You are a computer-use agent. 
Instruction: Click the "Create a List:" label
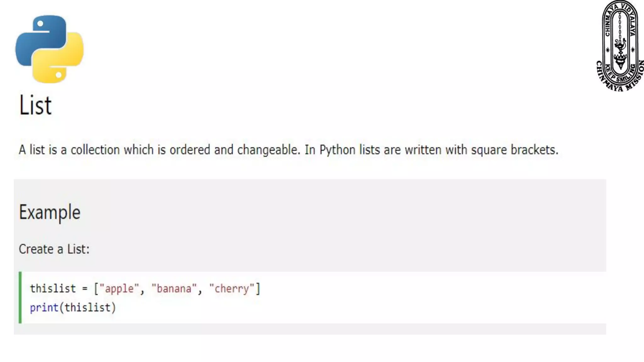click(54, 249)
